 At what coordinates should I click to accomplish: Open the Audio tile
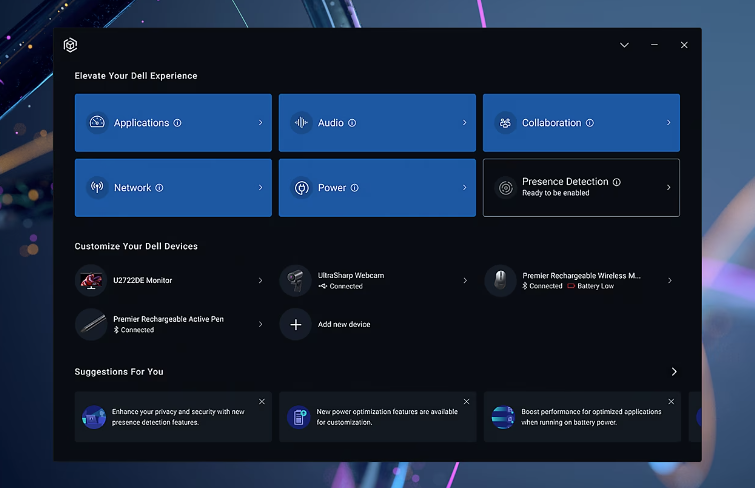(378, 123)
